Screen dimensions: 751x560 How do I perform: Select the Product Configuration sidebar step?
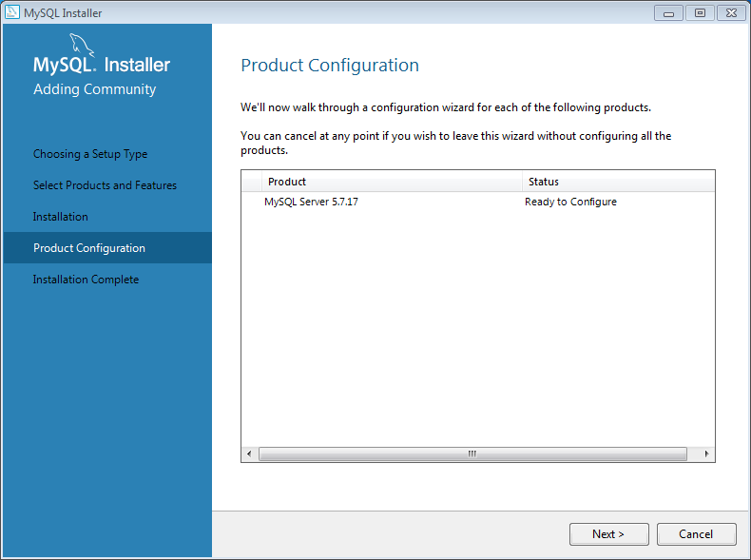coord(107,247)
